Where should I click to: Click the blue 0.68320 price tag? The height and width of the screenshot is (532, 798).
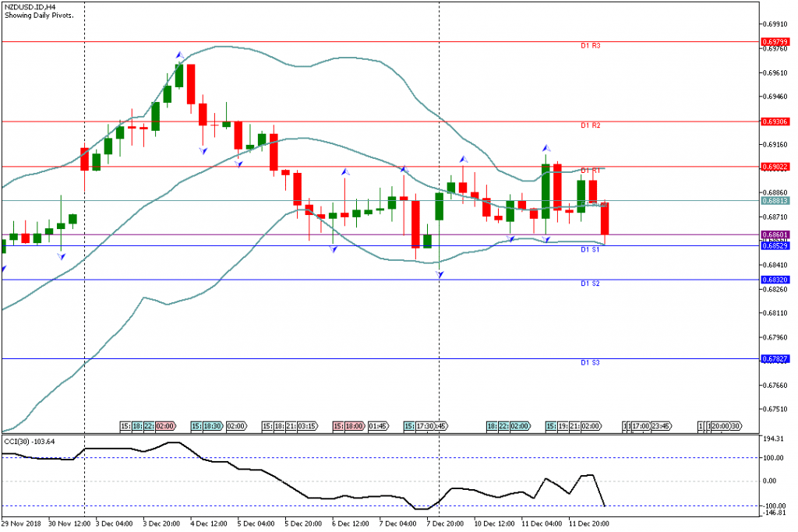(775, 280)
